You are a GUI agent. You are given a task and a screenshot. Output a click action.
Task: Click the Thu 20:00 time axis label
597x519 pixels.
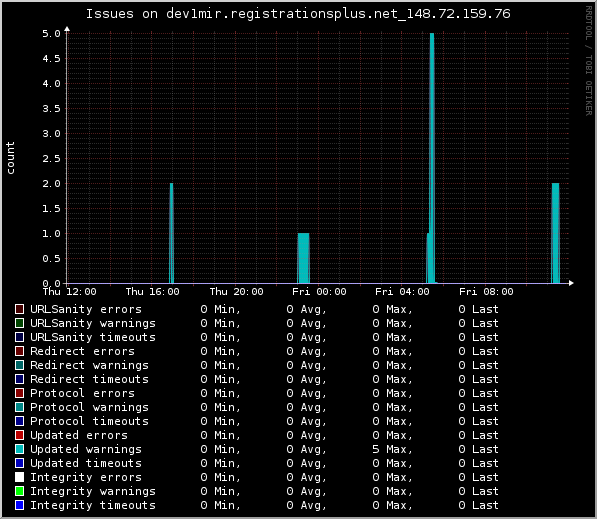(x=236, y=292)
